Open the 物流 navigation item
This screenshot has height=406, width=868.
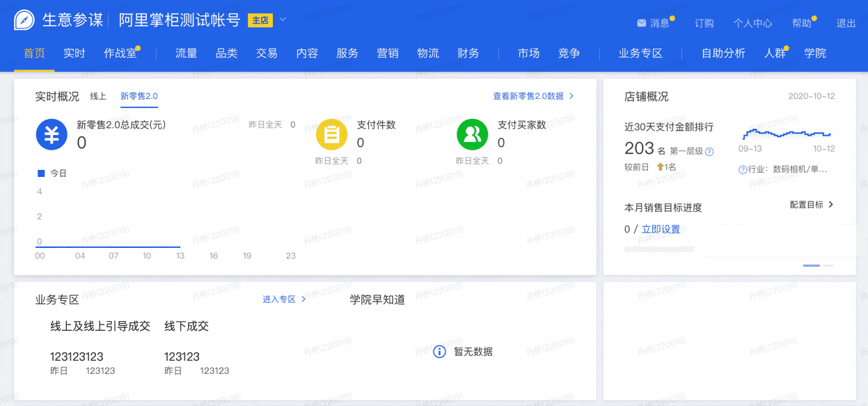pos(428,53)
